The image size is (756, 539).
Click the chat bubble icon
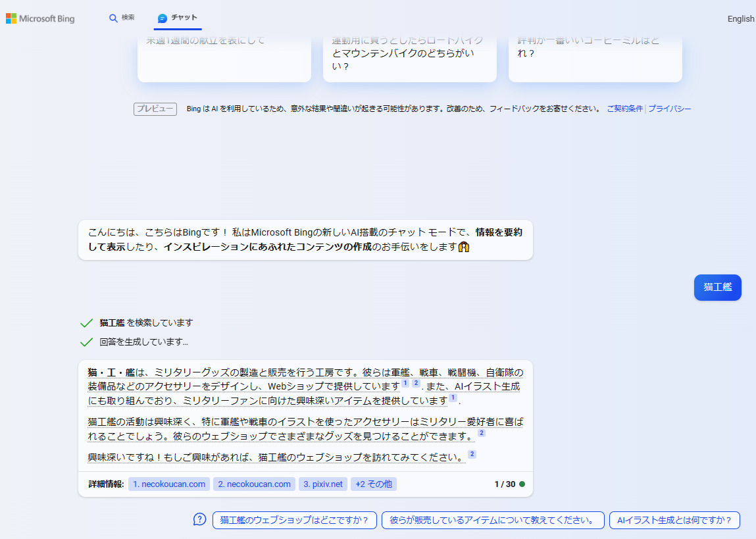coord(163,18)
